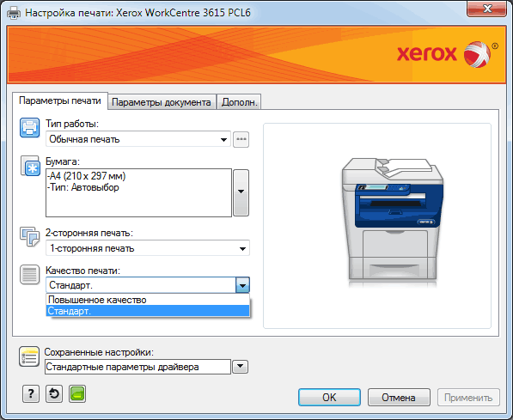The image size is (513, 420).
Task: Switch to the Дополн. tab
Action: [x=239, y=102]
